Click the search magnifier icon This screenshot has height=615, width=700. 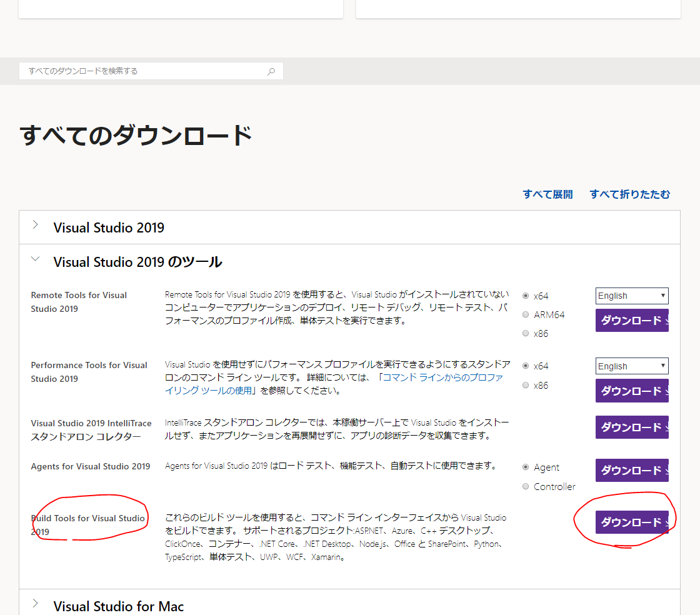(271, 71)
